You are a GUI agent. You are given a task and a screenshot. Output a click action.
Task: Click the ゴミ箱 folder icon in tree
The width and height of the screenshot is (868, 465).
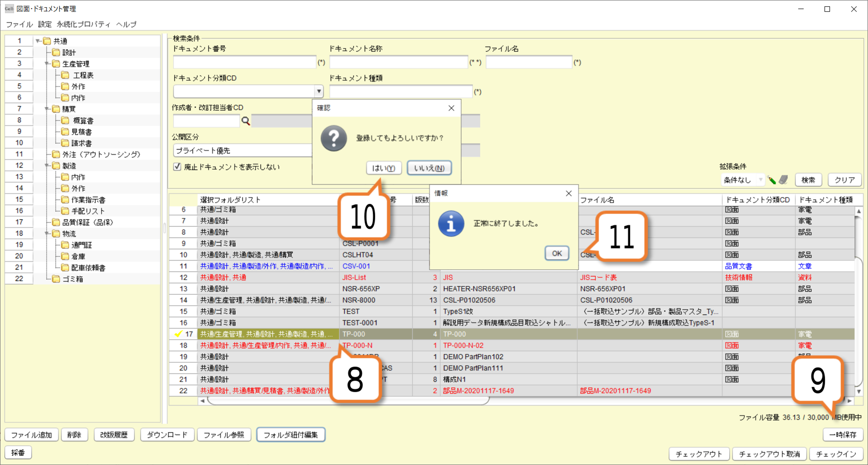click(x=56, y=279)
